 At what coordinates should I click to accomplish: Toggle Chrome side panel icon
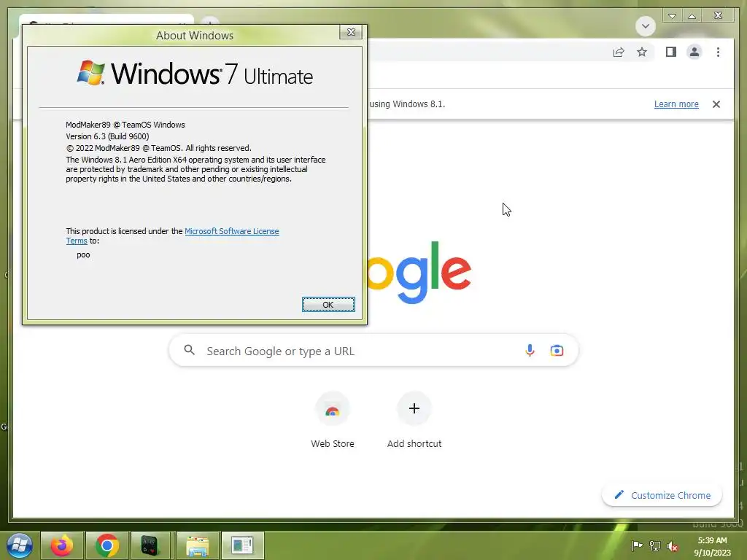[x=671, y=52]
